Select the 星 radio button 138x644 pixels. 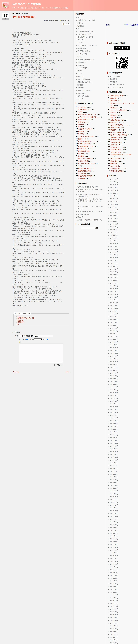[x=47, y=339]
